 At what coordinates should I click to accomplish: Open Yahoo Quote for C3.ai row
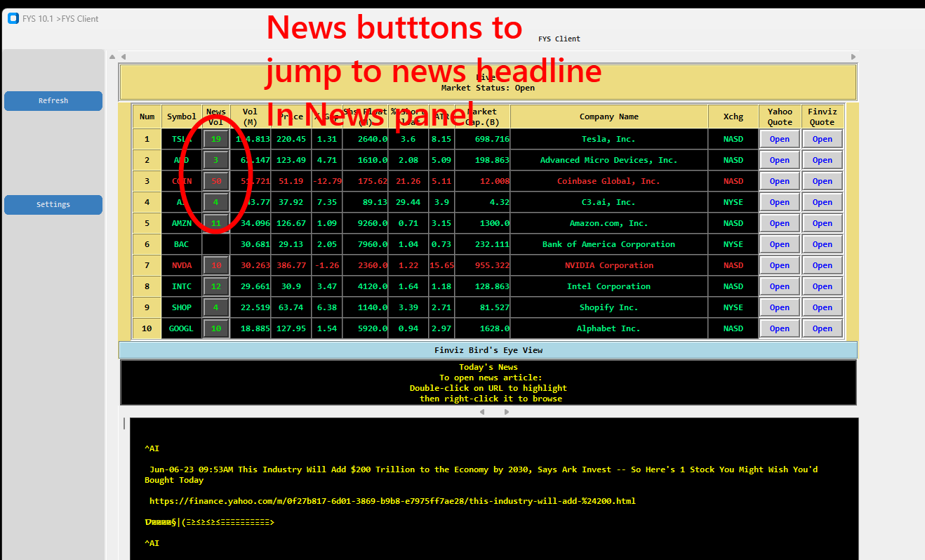point(780,202)
